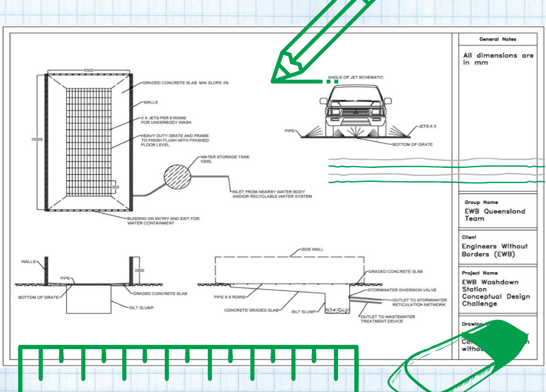Select "GRADED CONCRETE SLAB" label under "SIDE WALL"
The image size is (546, 392).
pos(396,272)
